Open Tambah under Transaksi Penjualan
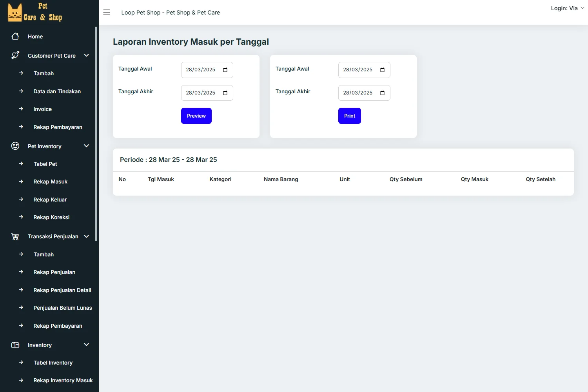 tap(44, 254)
